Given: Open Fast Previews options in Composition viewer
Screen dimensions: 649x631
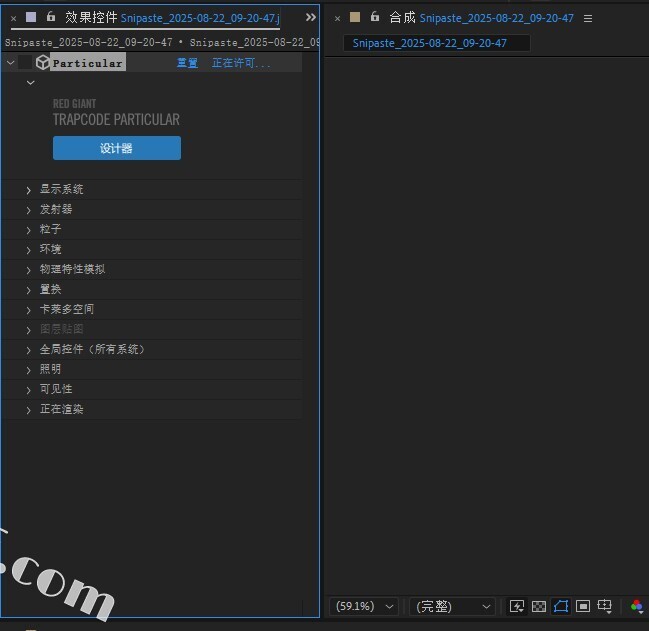Looking at the screenshot, I should (x=517, y=607).
